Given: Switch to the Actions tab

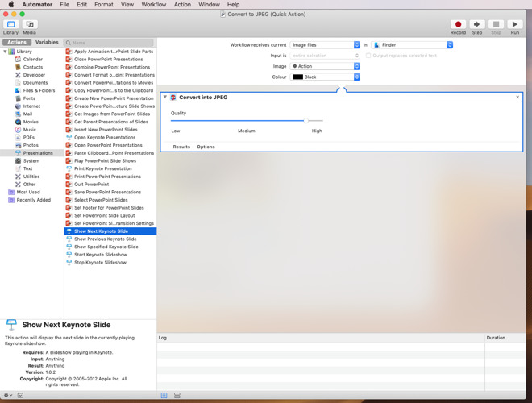Looking at the screenshot, I should pyautogui.click(x=17, y=42).
